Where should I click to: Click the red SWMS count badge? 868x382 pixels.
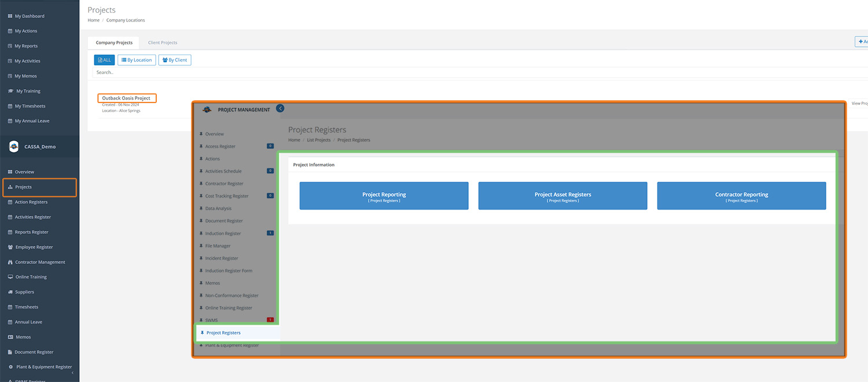[270, 320]
